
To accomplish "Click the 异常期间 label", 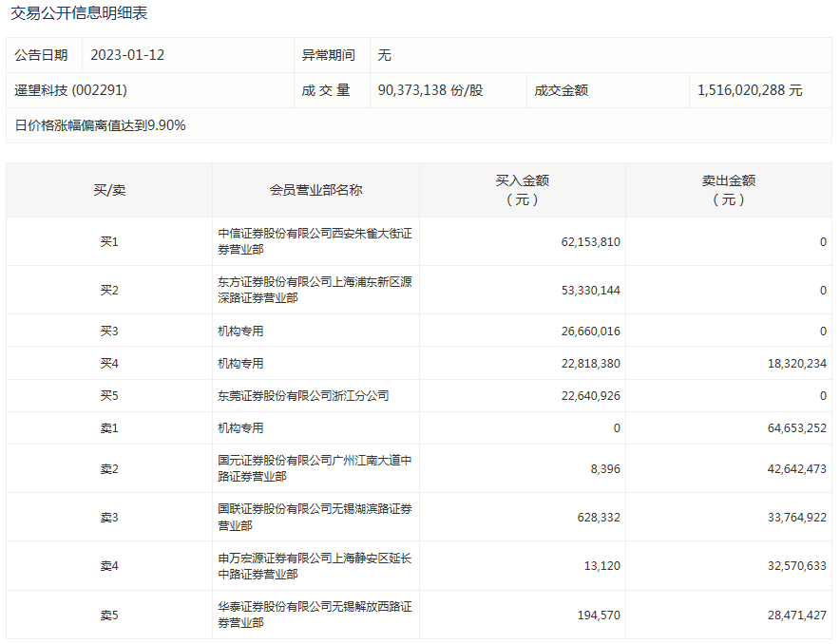I will click(329, 55).
